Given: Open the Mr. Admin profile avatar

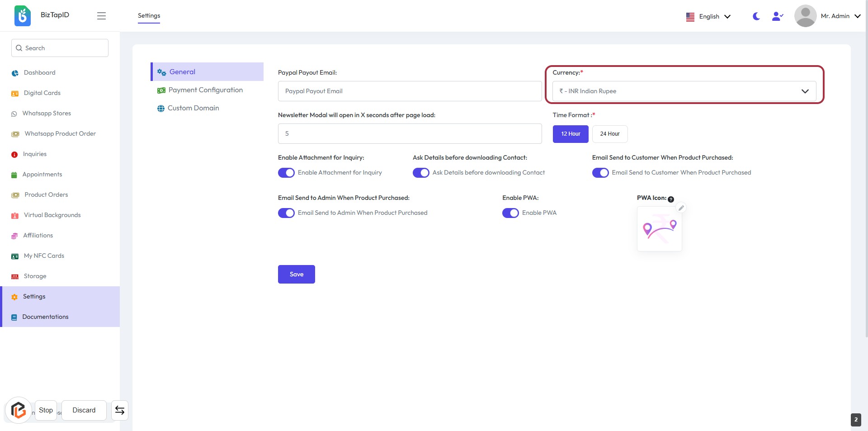Looking at the screenshot, I should point(805,16).
